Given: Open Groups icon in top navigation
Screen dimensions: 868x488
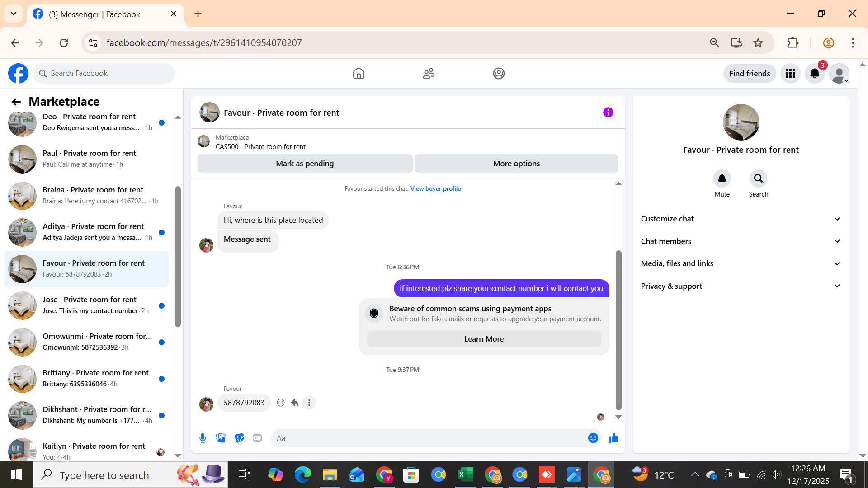Looking at the screenshot, I should (499, 73).
